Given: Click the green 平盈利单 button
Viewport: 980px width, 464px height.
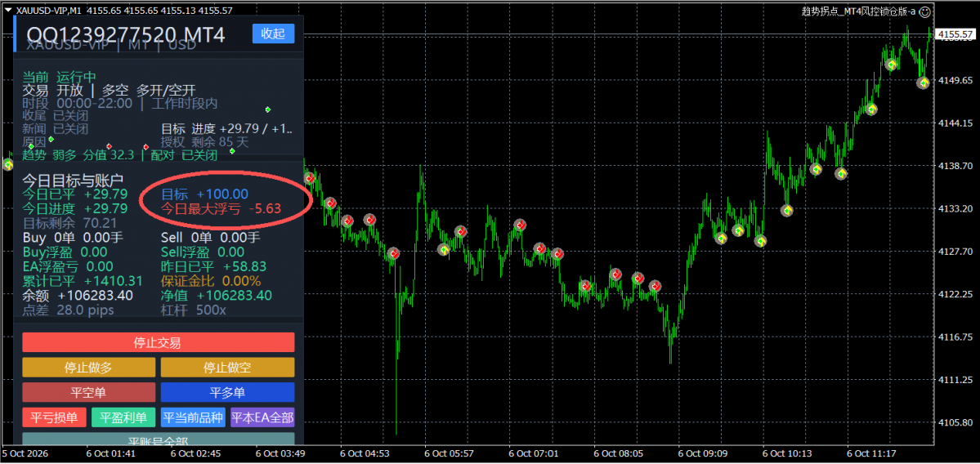Looking at the screenshot, I should pos(123,417).
